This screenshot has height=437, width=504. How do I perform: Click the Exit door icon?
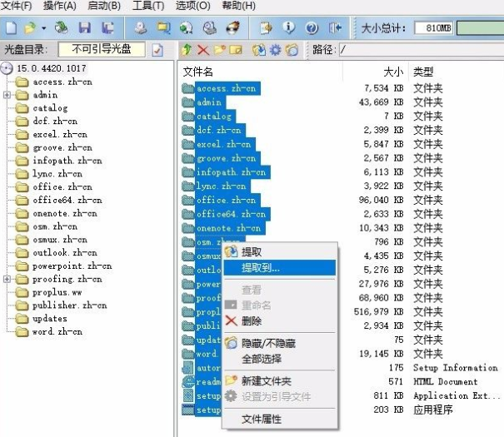(x=335, y=28)
